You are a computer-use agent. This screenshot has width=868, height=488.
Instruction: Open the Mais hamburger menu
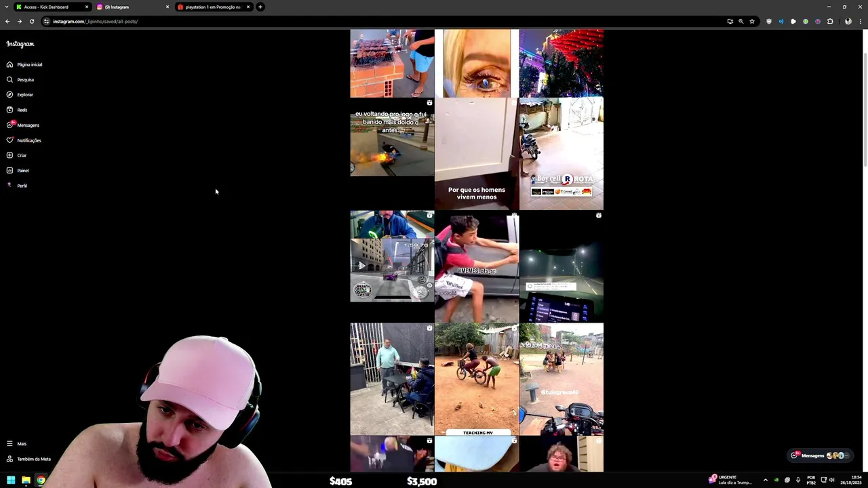(16, 443)
